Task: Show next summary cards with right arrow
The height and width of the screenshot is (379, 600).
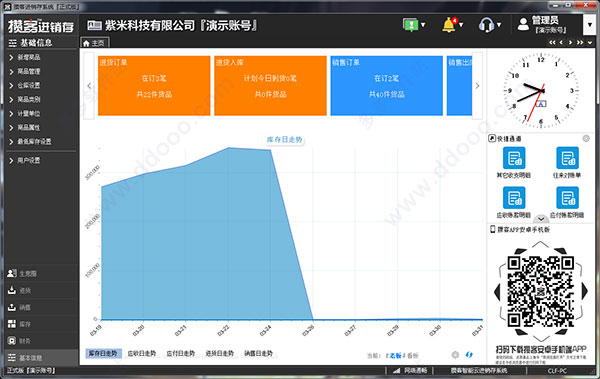Action: 477,86
